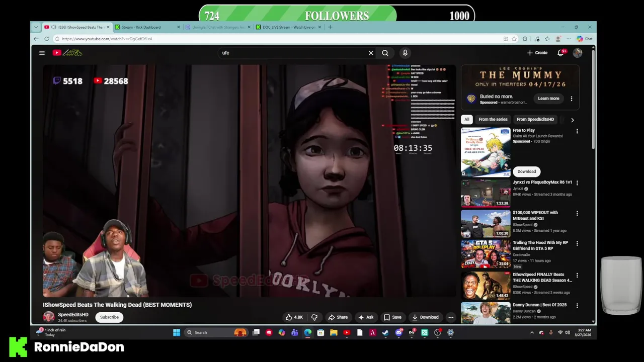Select the IShowSpeed Beats YouTube tab

tap(76, 27)
